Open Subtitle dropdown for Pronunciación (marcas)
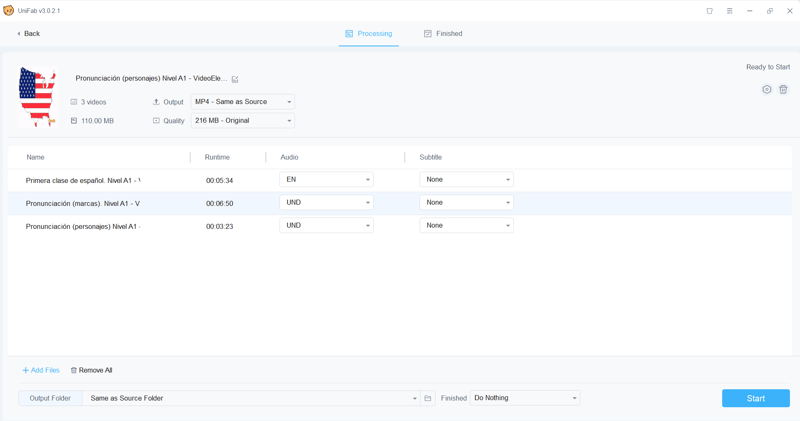The height and width of the screenshot is (421, 800). click(466, 203)
